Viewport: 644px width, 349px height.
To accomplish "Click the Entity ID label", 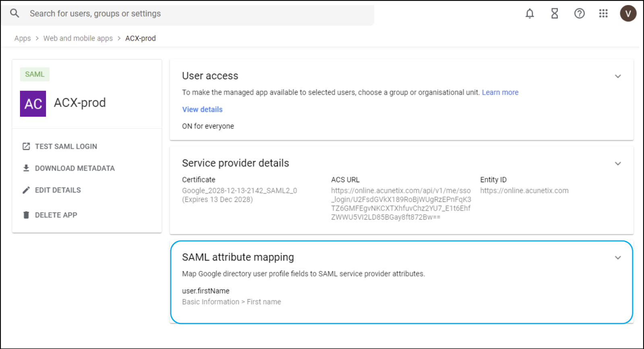I will click(x=493, y=180).
